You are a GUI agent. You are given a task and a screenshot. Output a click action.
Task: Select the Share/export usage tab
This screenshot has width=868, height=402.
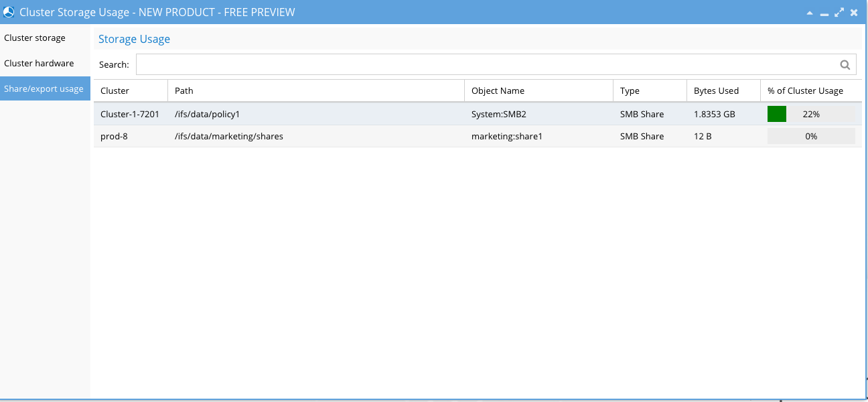pyautogui.click(x=45, y=89)
